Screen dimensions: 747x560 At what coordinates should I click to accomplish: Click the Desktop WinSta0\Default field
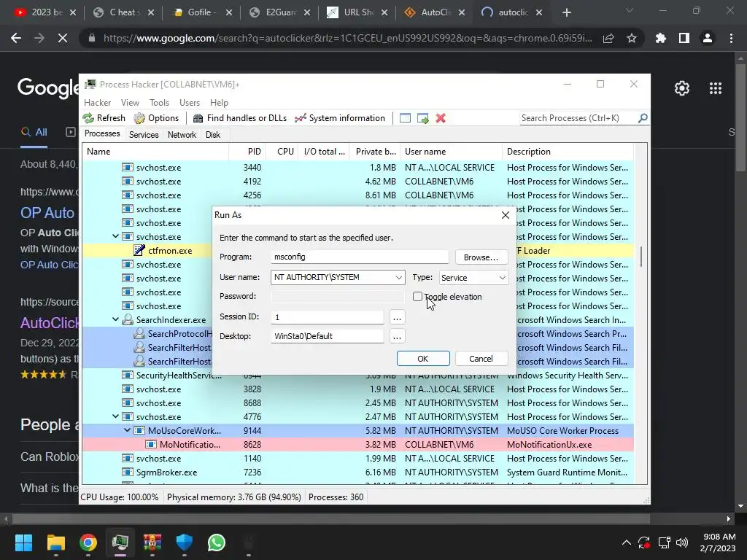coord(327,336)
